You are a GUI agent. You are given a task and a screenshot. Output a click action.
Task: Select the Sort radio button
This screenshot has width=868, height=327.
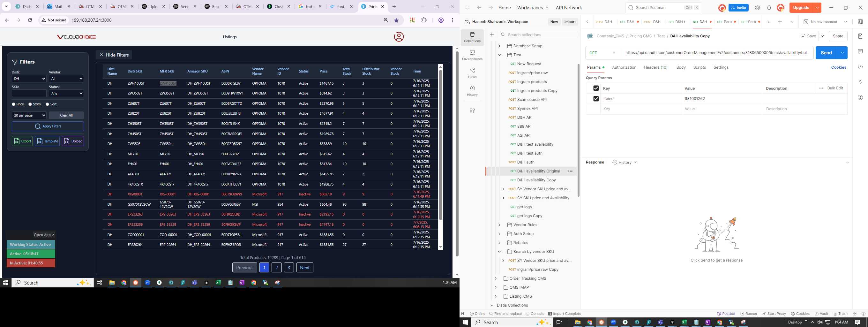47,104
